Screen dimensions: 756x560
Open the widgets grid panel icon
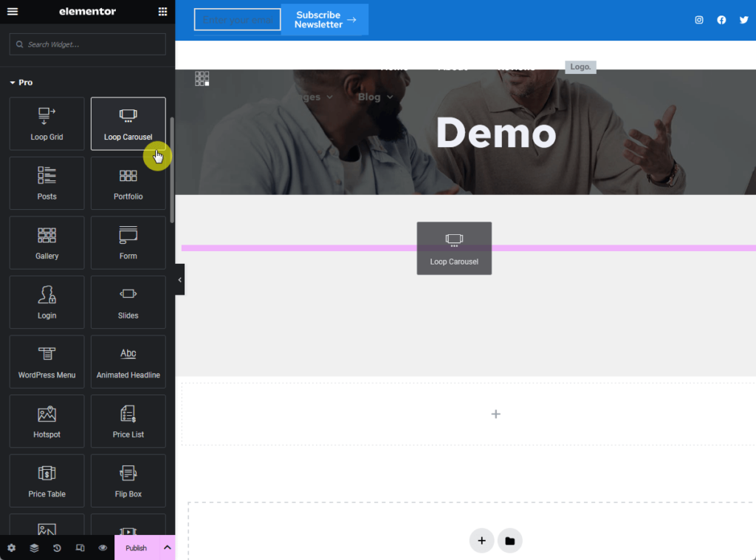162,11
